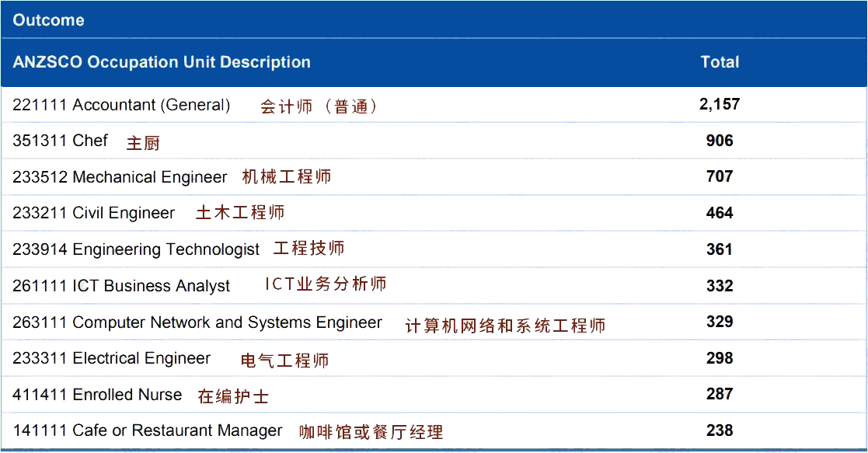Click the 464 total for Civil Engineer

pos(720,213)
